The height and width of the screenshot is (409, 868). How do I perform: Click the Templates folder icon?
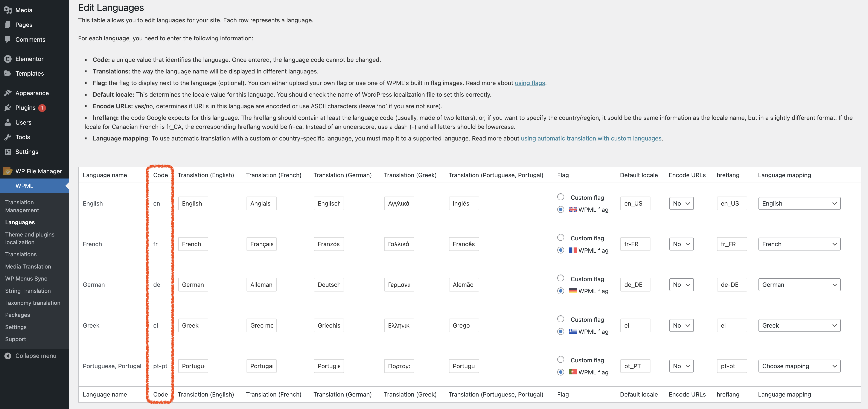8,73
